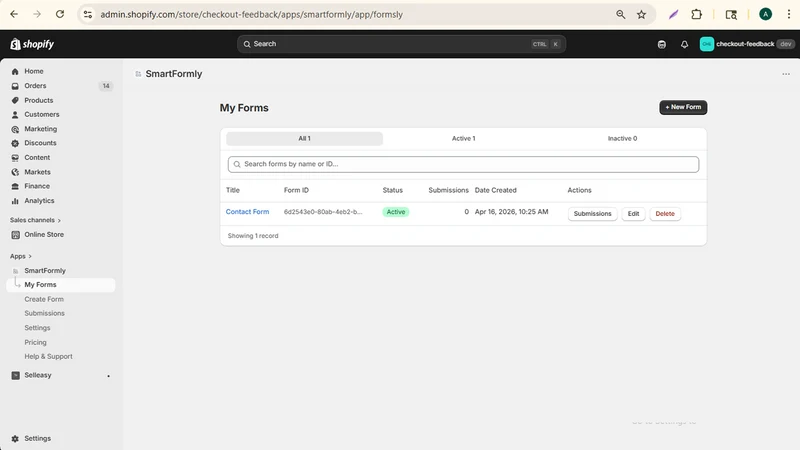Screen dimensions: 800x450
Task: Go back with browser back arrow
Action: tap(14, 14)
